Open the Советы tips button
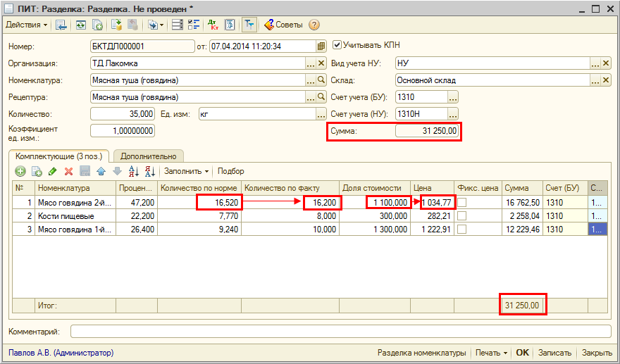 tap(283, 25)
